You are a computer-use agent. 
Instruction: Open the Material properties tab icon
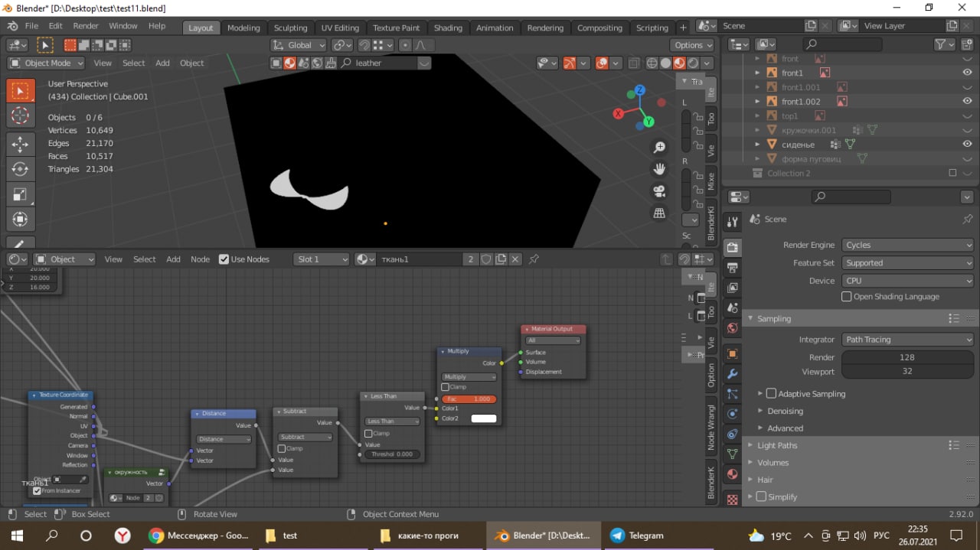pyautogui.click(x=732, y=474)
